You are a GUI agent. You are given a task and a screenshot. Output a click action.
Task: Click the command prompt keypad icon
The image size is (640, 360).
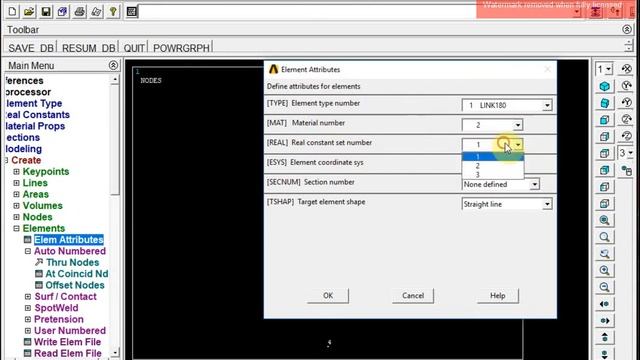[x=131, y=11]
